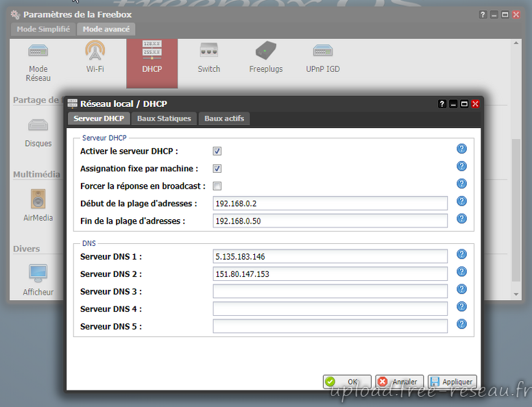532x407 pixels.
Task: Show help for Serveur DNS 4
Action: click(x=461, y=306)
